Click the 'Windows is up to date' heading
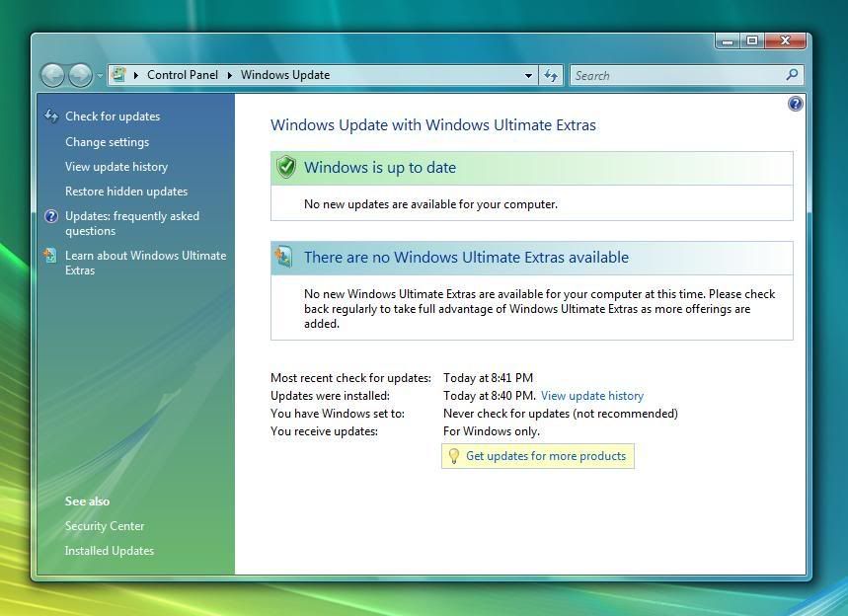This screenshot has height=616, width=848. point(380,168)
